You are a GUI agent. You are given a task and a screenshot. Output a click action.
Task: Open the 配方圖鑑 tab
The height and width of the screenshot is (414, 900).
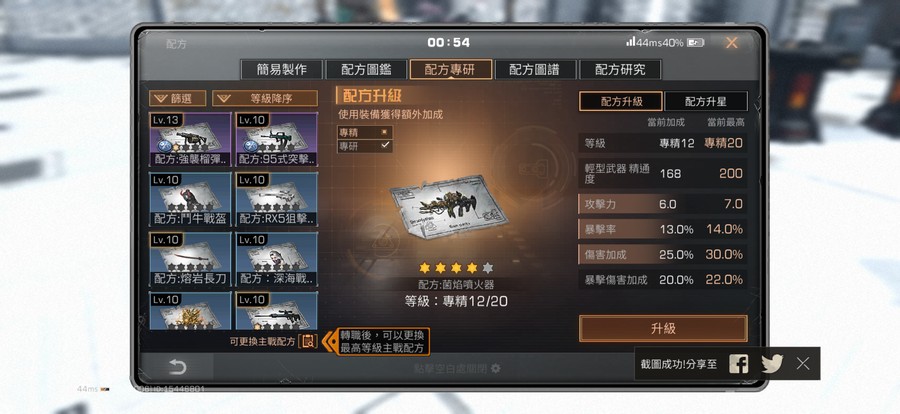(x=366, y=69)
